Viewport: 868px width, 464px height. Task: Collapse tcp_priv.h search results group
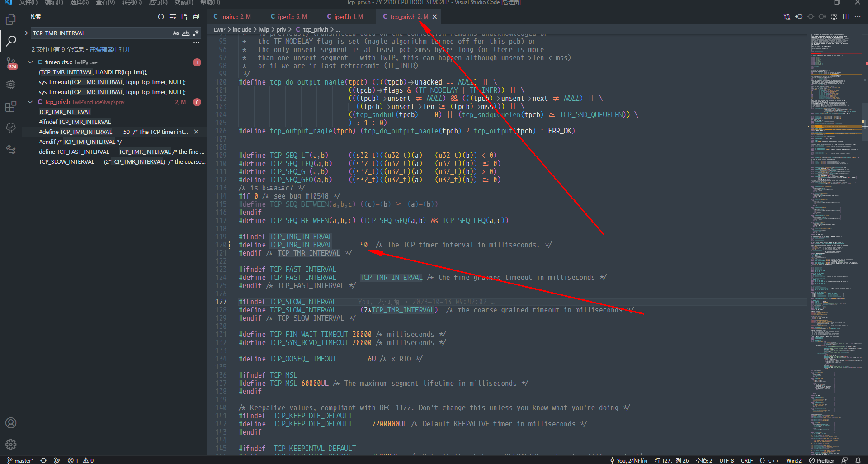click(30, 102)
